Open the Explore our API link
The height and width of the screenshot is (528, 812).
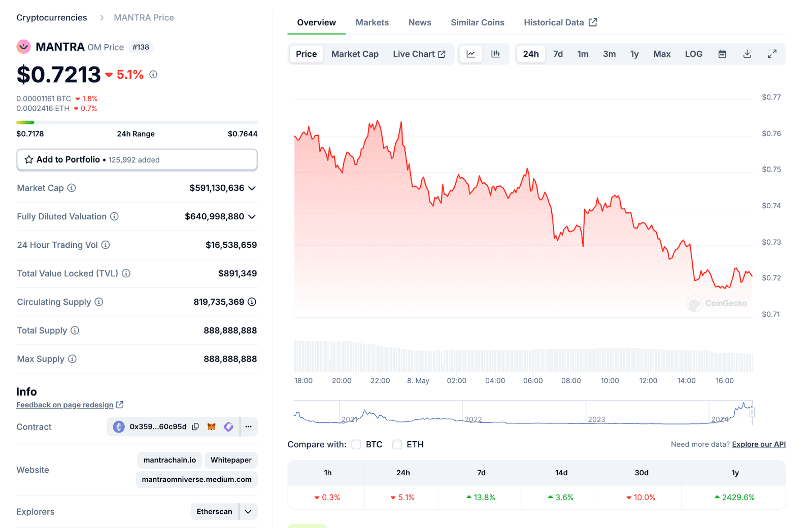tap(759, 444)
